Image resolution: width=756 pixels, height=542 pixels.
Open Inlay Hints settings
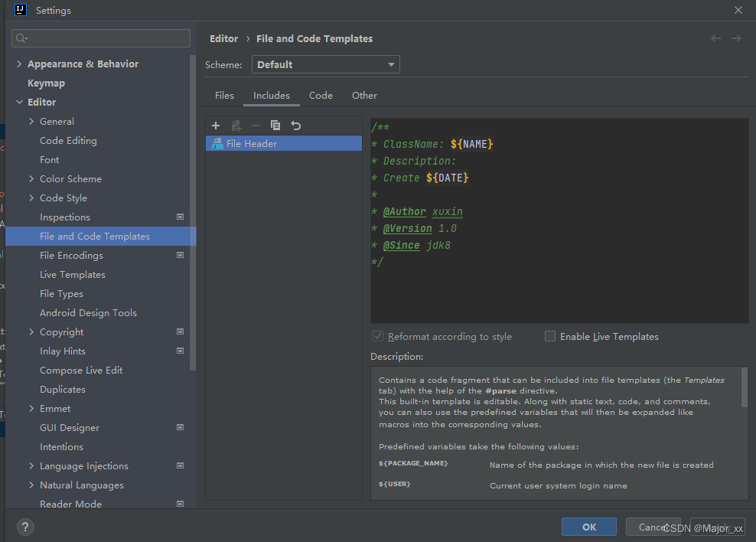point(63,351)
